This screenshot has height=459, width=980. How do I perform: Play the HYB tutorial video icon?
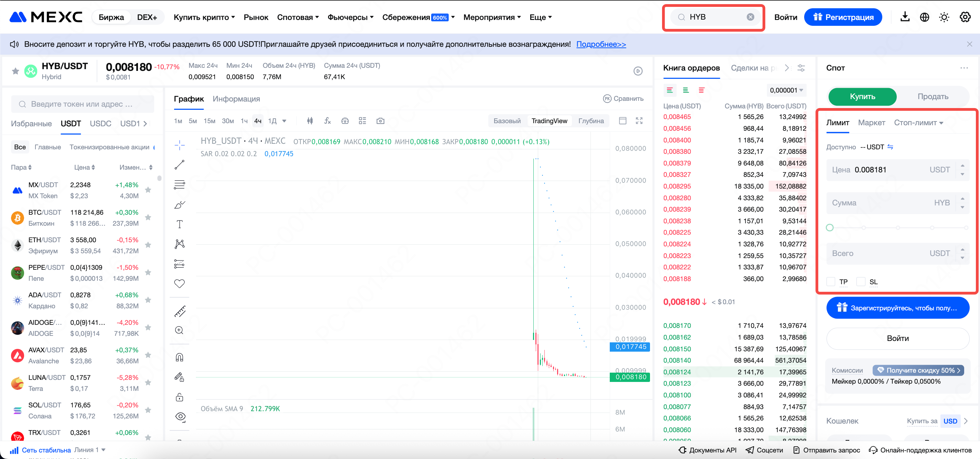point(638,71)
